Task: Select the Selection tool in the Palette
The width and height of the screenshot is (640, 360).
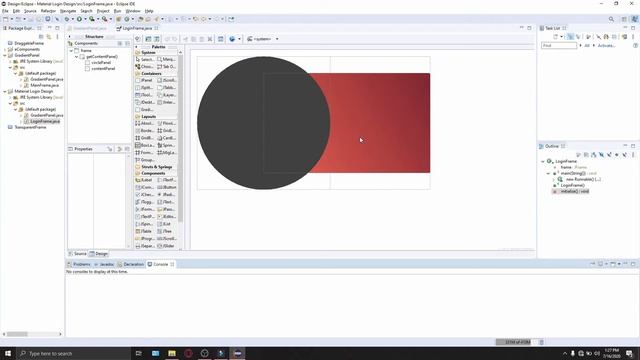Action: 144,59
